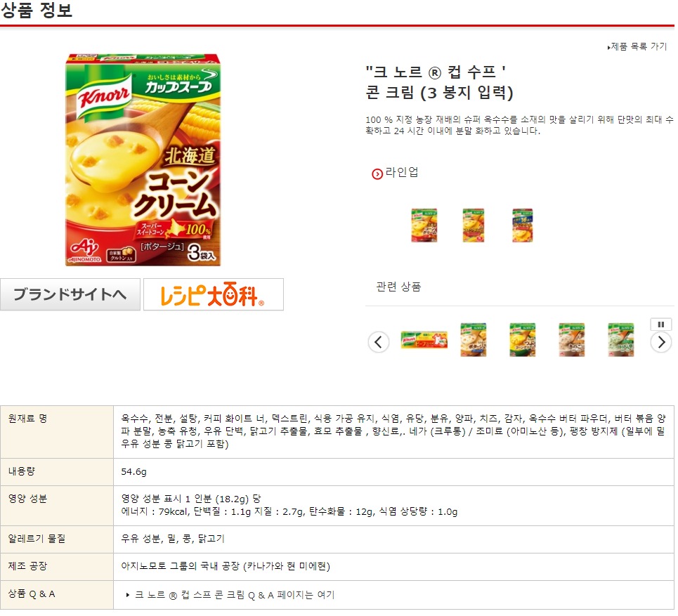Click the main Knorr corn cream product image
Screen dimensions: 678x616
[x=143, y=160]
